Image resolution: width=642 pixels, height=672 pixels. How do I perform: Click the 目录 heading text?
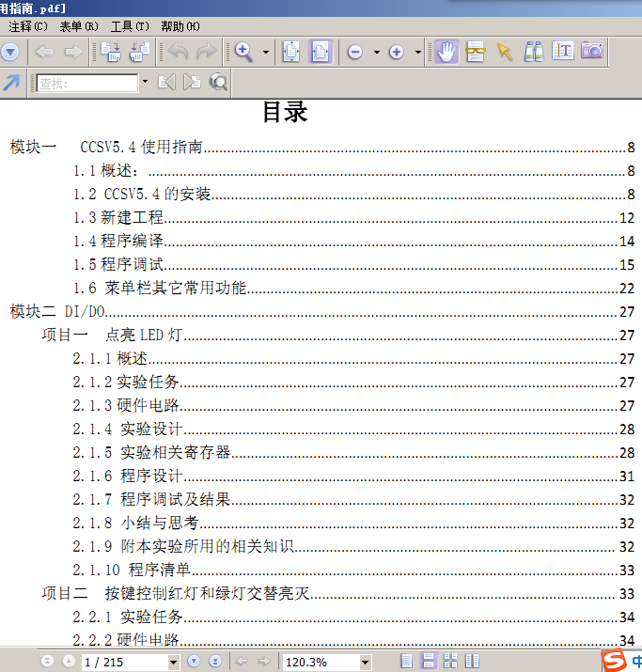pos(285,112)
